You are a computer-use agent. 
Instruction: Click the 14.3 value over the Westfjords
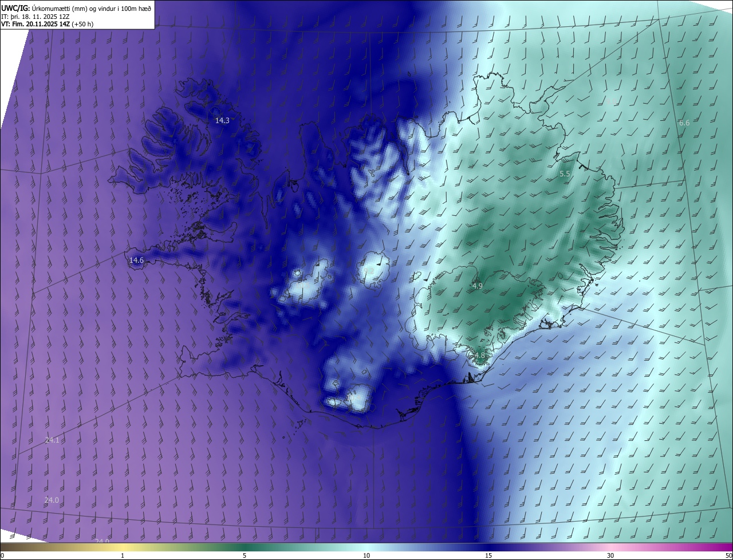tap(222, 121)
